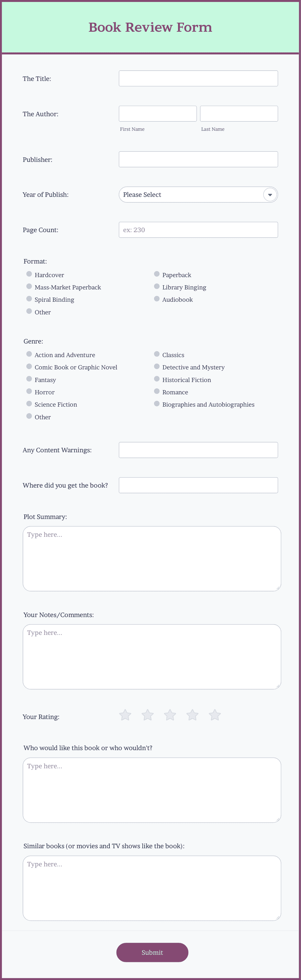This screenshot has height=980, width=301.
Task: Select the Hardcover format option
Action: point(29,274)
